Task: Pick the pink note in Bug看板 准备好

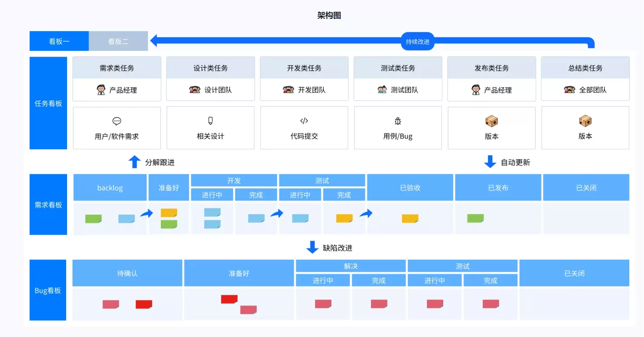Action: [249, 310]
